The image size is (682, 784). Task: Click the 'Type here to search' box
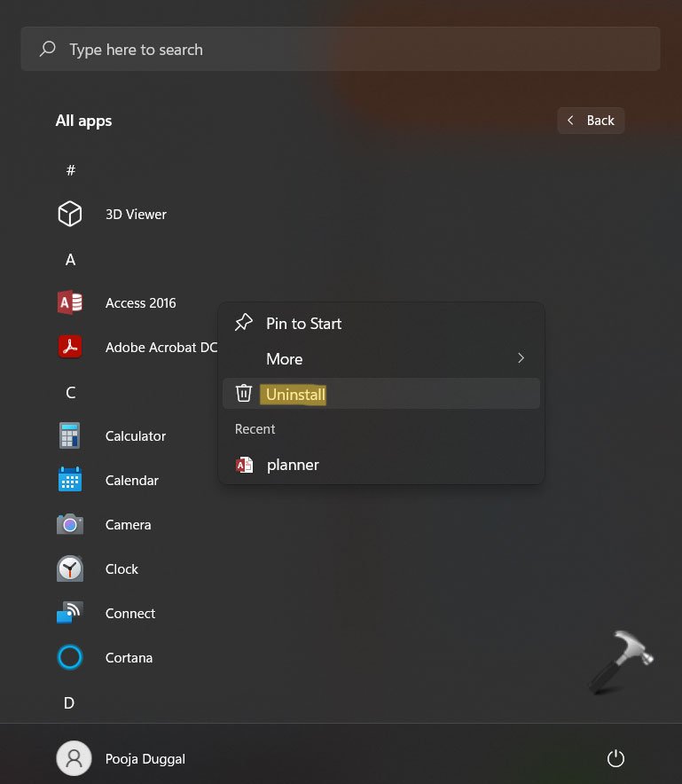pos(341,50)
